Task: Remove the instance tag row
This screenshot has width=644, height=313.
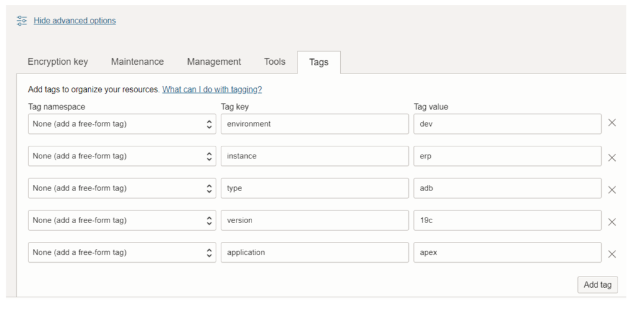Action: tap(611, 158)
